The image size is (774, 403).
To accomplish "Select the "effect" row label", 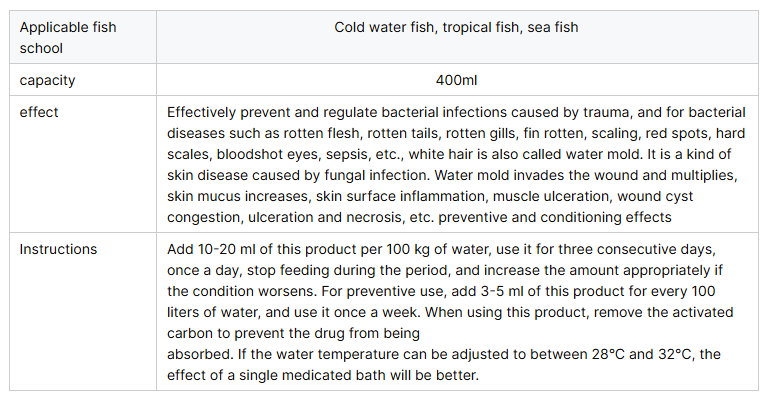I will click(x=39, y=112).
